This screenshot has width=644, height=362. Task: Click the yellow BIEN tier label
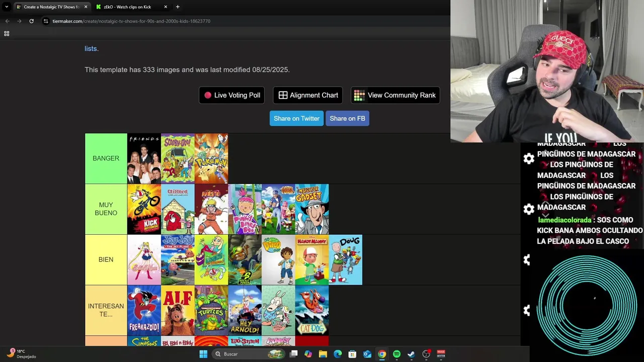click(106, 259)
